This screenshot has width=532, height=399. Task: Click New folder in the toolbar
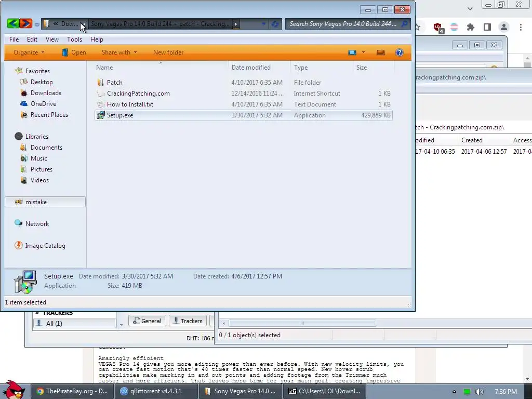tap(168, 52)
